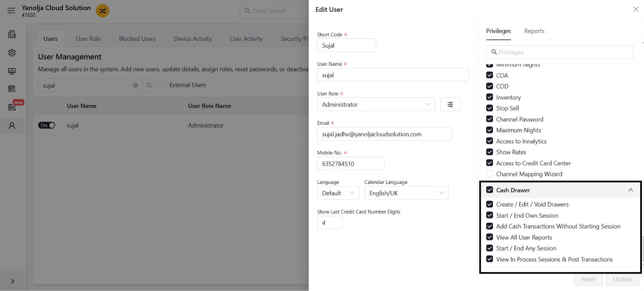This screenshot has height=291, width=644.
Task: Open the User Role Administrator dropdown
Action: tap(376, 104)
